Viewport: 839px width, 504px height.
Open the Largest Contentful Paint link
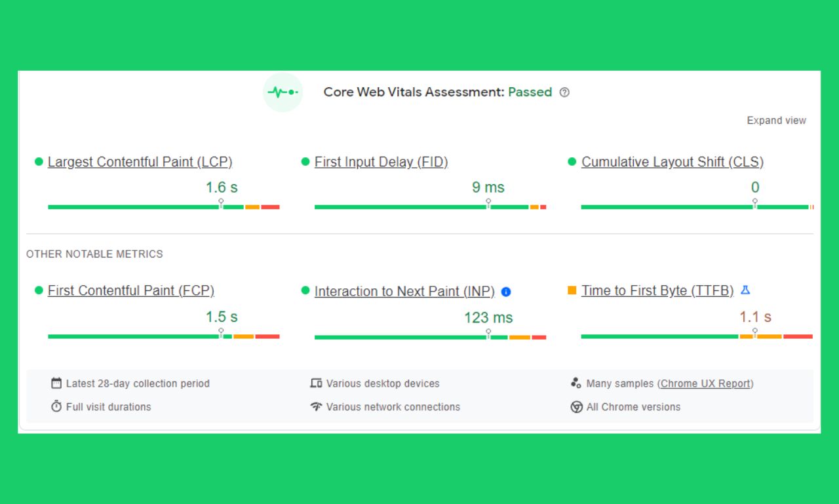(x=140, y=162)
